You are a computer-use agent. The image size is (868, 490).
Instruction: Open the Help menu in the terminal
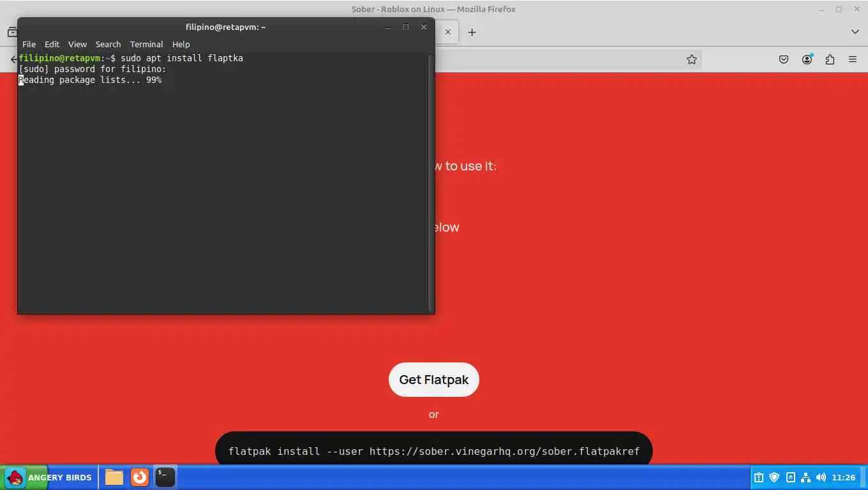(x=181, y=44)
